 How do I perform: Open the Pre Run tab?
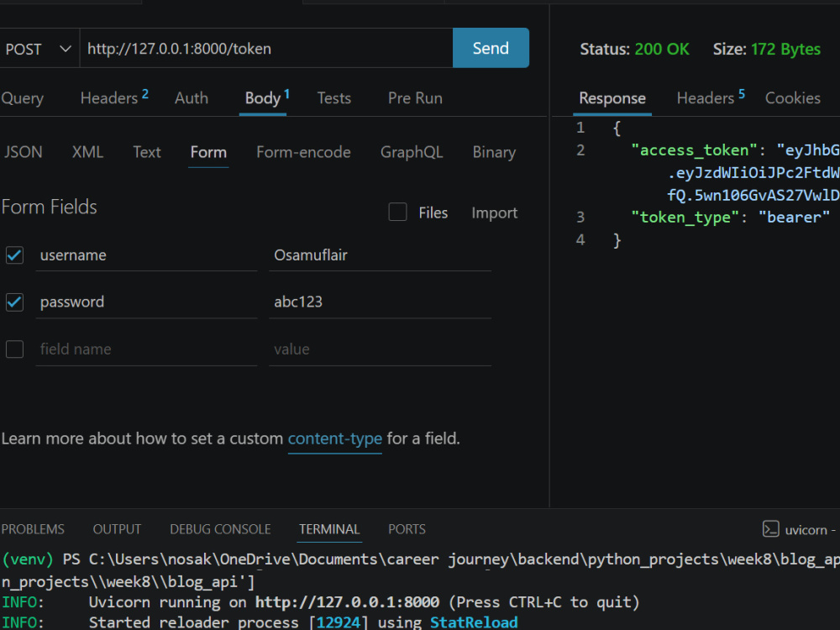415,98
